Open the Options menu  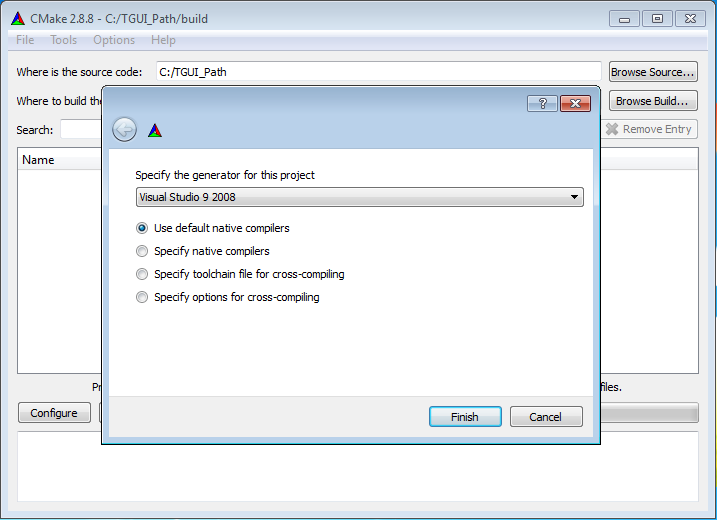coord(114,40)
